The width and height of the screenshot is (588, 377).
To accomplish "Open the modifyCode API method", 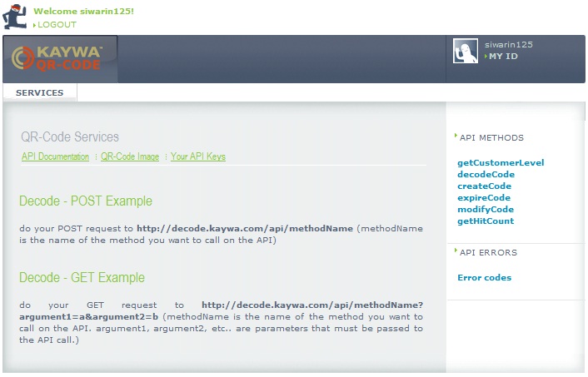I will pos(486,209).
